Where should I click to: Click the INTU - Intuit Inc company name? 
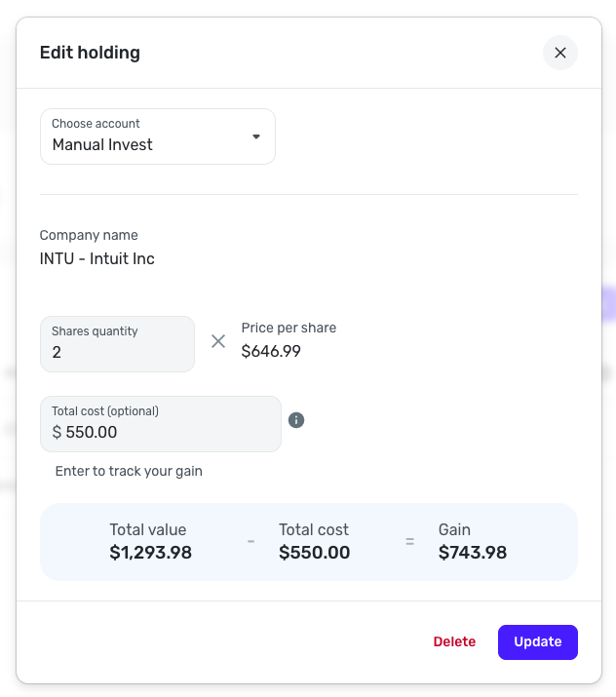pyautogui.click(x=96, y=259)
